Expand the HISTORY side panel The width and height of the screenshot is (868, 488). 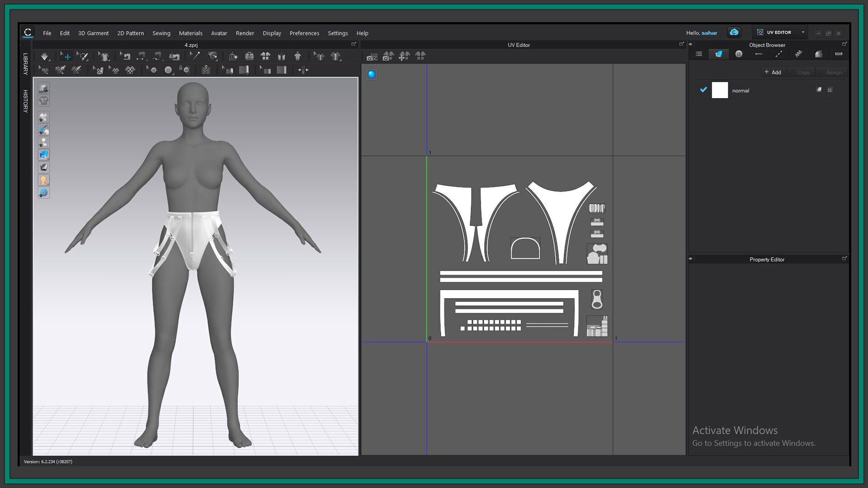click(25, 101)
